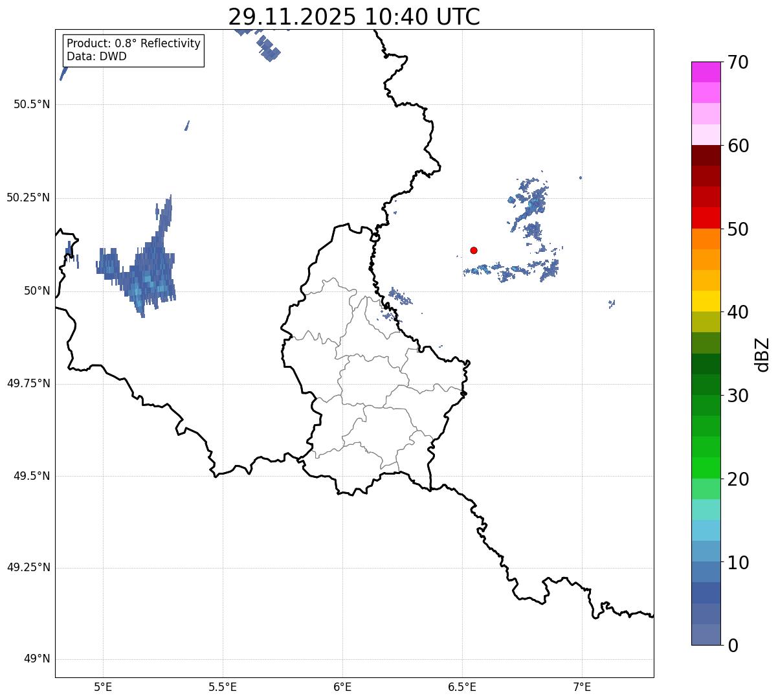The image size is (778, 700).
Task: Click the colorbar tick label 70
Action: point(738,62)
